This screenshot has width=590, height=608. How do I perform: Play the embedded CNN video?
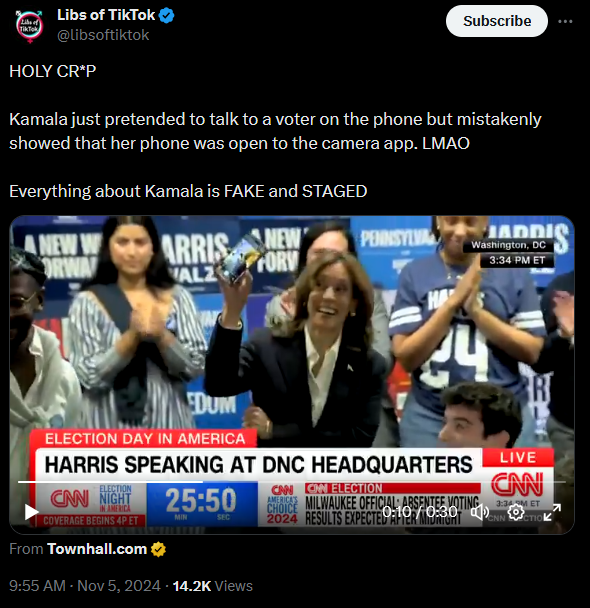[x=31, y=512]
